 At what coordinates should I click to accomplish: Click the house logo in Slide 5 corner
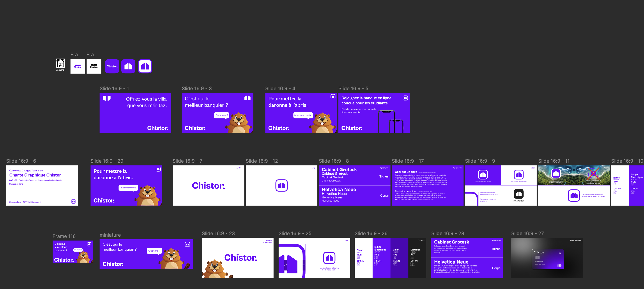pyautogui.click(x=405, y=98)
